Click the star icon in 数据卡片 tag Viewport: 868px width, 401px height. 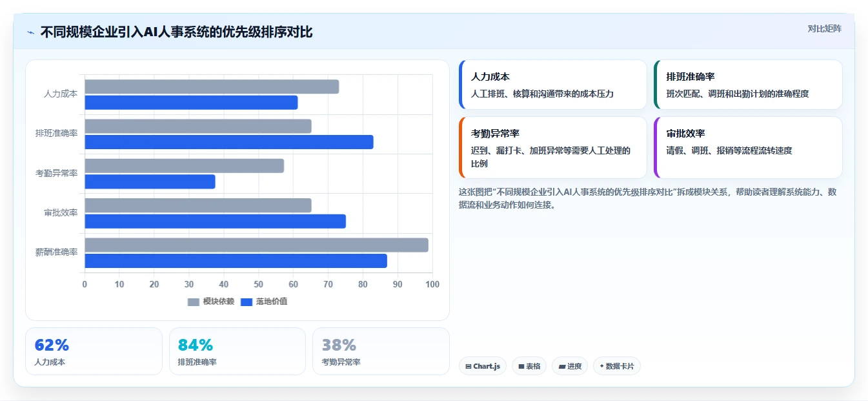pos(602,366)
